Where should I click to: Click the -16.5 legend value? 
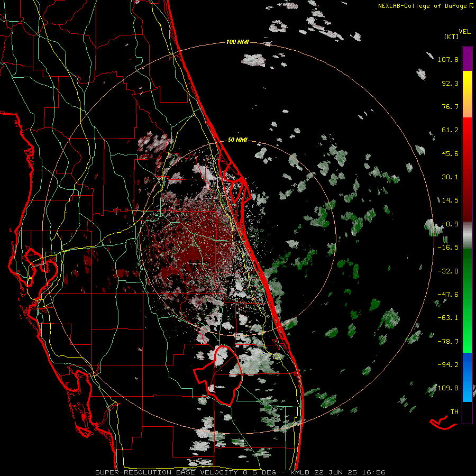pos(448,248)
